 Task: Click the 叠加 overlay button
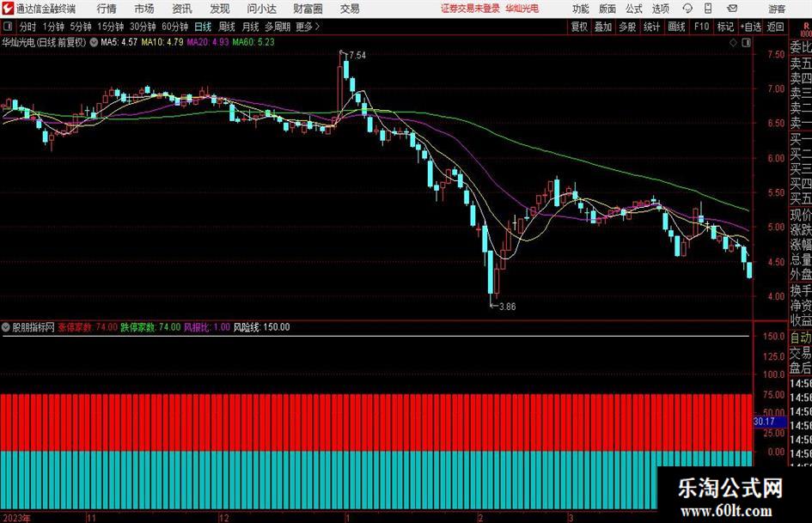[603, 27]
